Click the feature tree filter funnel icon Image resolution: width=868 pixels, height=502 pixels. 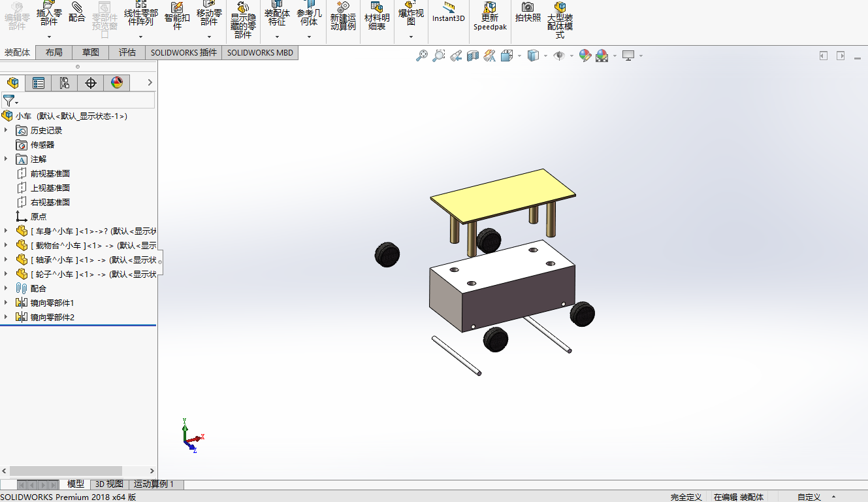pos(9,101)
